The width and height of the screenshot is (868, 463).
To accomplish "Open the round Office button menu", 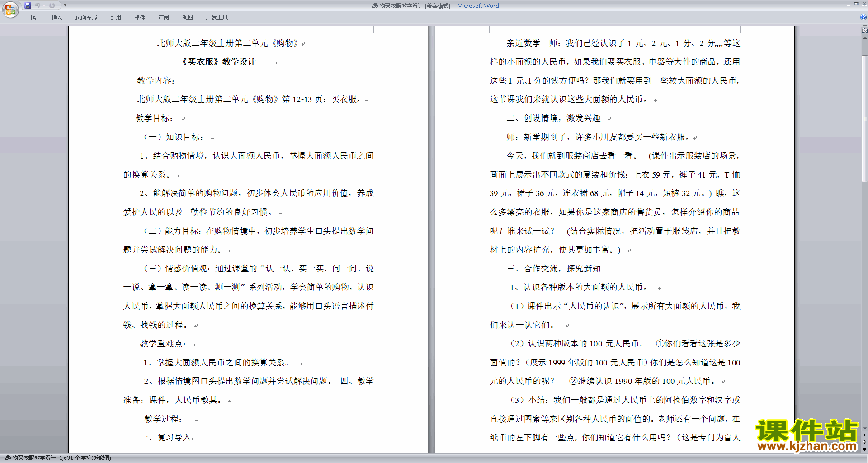I will (10, 9).
